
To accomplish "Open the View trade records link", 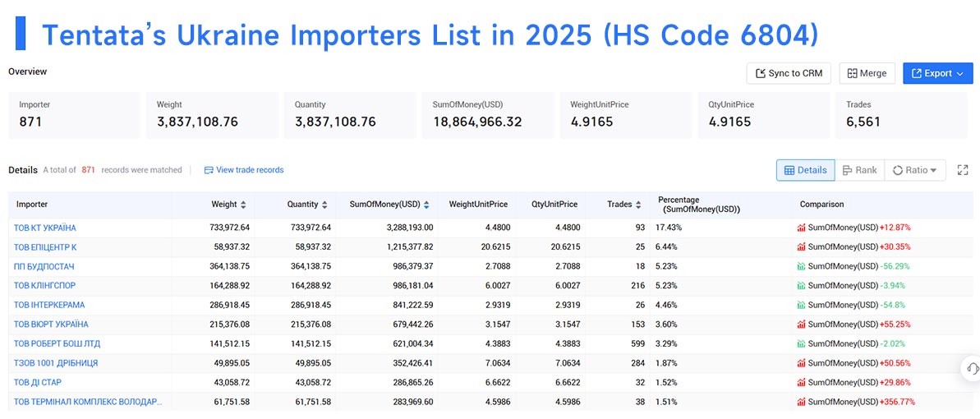I will [x=244, y=170].
